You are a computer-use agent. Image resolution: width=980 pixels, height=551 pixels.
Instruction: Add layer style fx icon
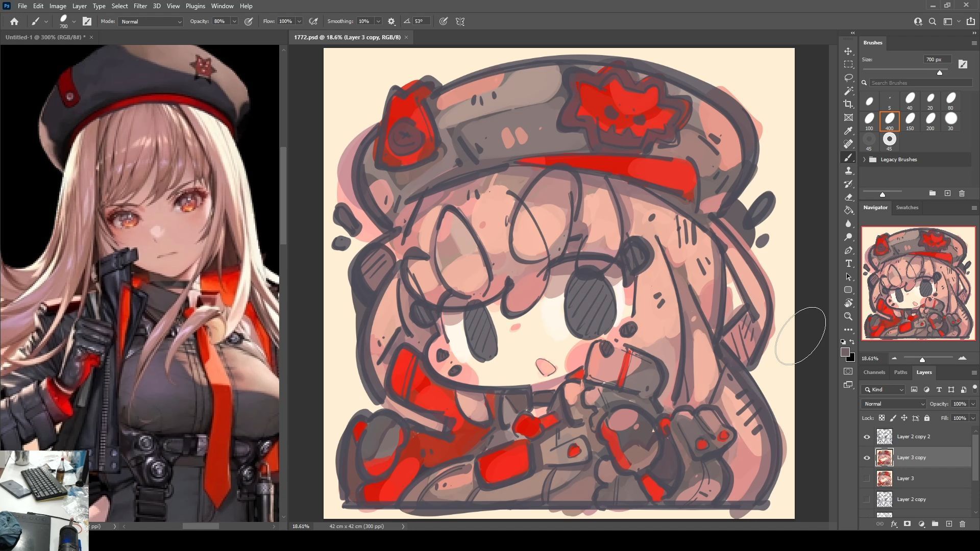tap(894, 524)
